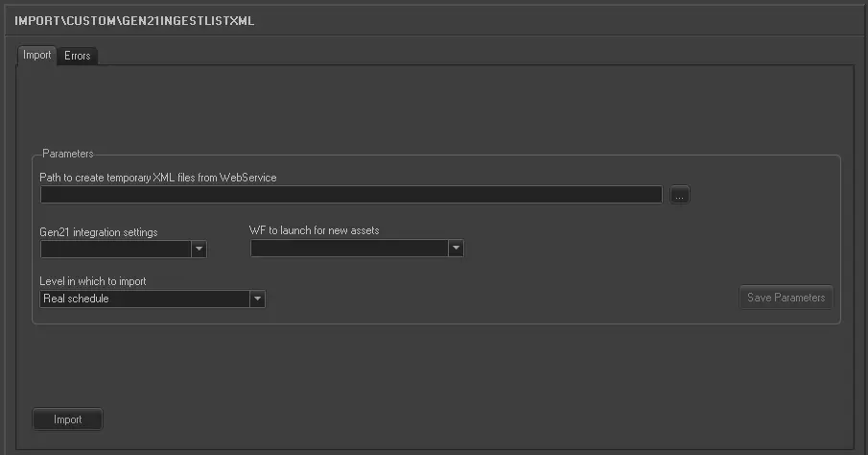Click the 'Gen21 integration settings' label
The height and width of the screenshot is (455, 868).
[99, 232]
